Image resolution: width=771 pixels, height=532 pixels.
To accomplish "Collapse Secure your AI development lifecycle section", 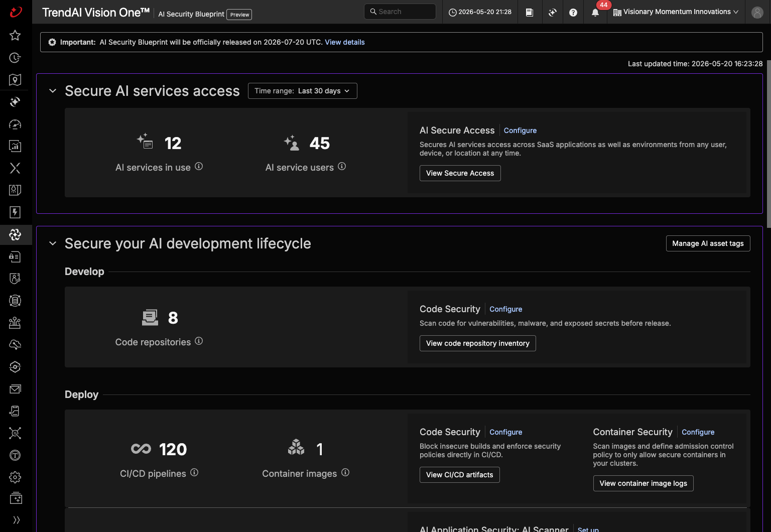I will tap(53, 243).
